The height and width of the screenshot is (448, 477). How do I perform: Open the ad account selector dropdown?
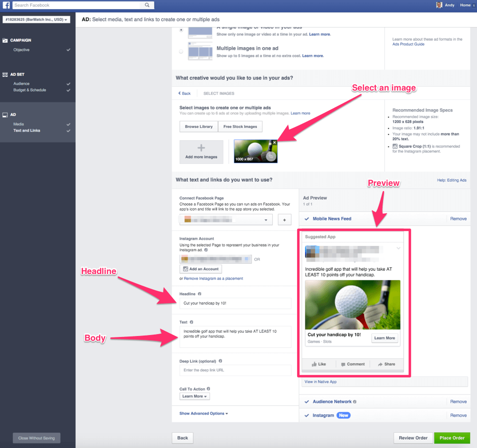[x=36, y=20]
